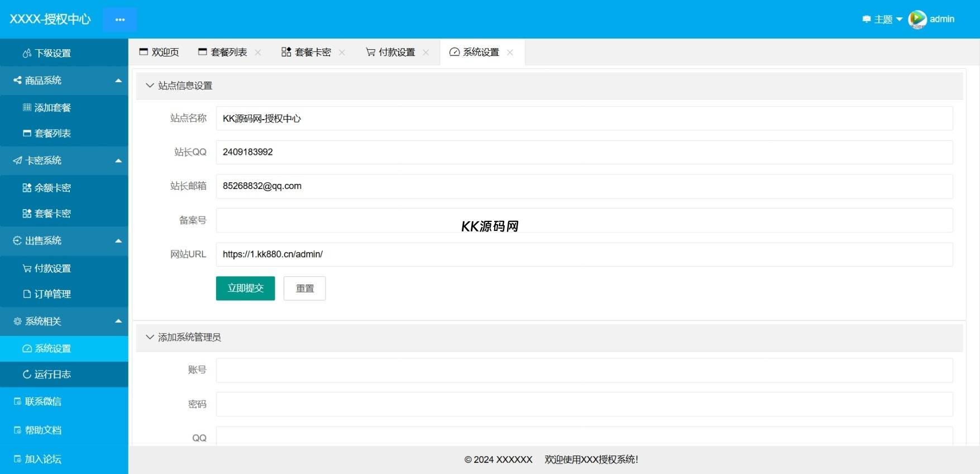This screenshot has height=474, width=980.
Task: Click 联系微信 sidebar link
Action: (43, 401)
